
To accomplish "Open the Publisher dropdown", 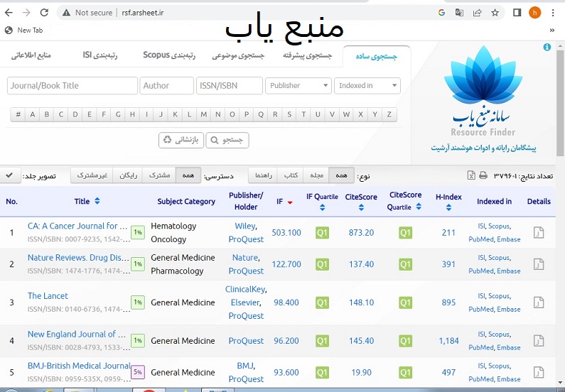I will (x=298, y=86).
